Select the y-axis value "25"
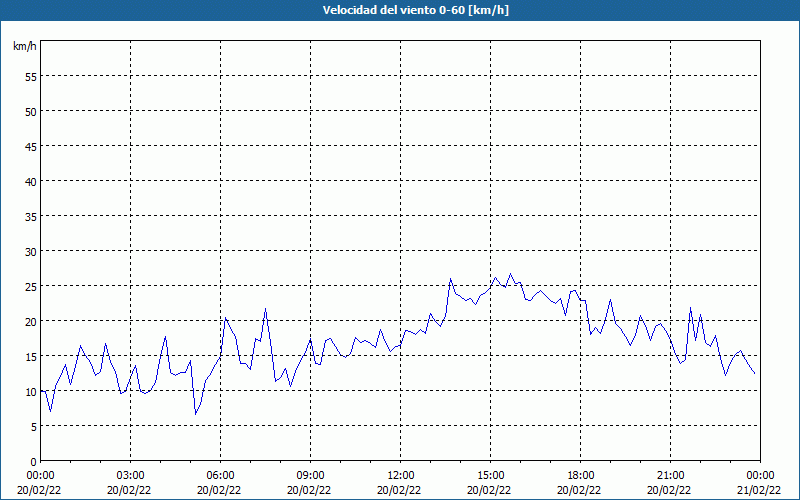This screenshot has width=800, height=500. [31, 287]
